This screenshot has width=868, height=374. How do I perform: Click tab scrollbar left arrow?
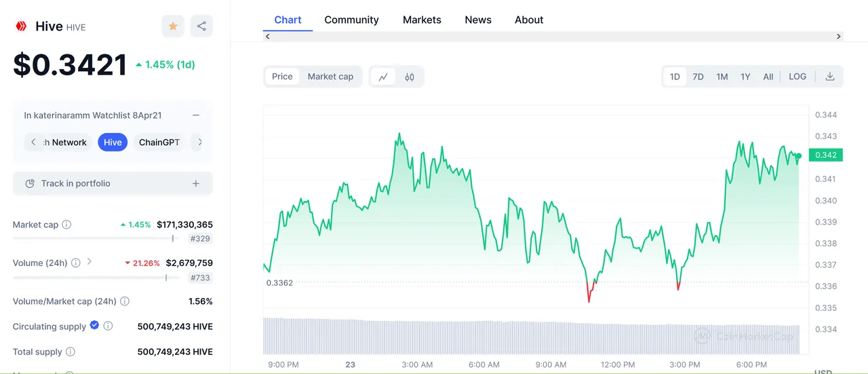[x=268, y=37]
